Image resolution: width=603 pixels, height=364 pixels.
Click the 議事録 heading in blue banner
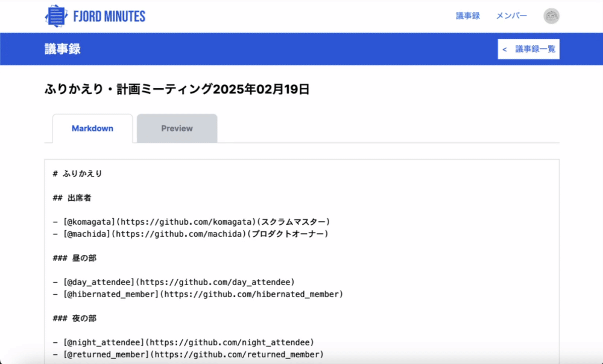click(x=62, y=49)
